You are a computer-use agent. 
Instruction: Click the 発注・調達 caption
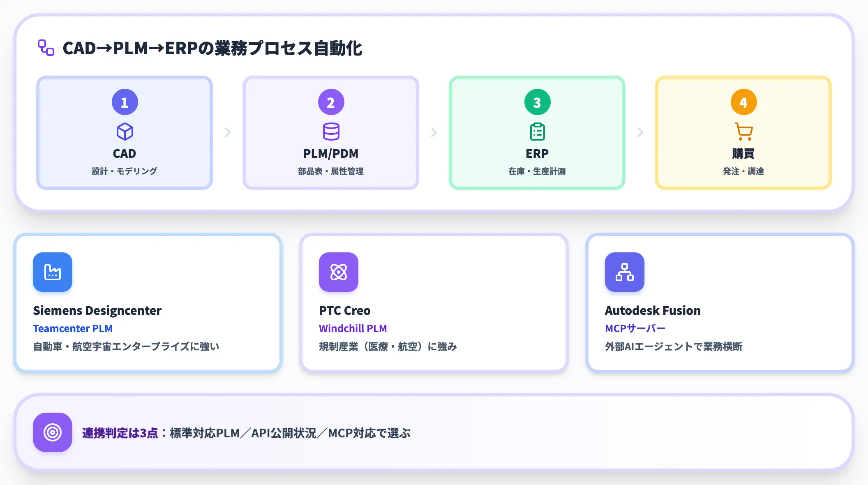tap(743, 171)
